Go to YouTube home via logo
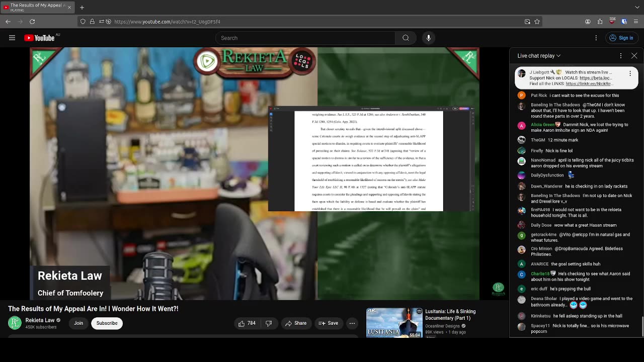Screen dimensions: 644x362 [x=39, y=38]
